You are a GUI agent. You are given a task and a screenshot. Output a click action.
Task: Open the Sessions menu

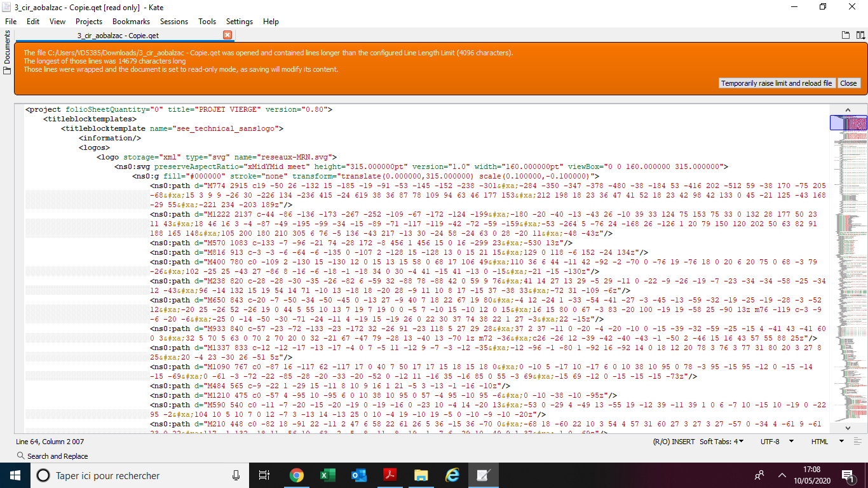pos(173,22)
